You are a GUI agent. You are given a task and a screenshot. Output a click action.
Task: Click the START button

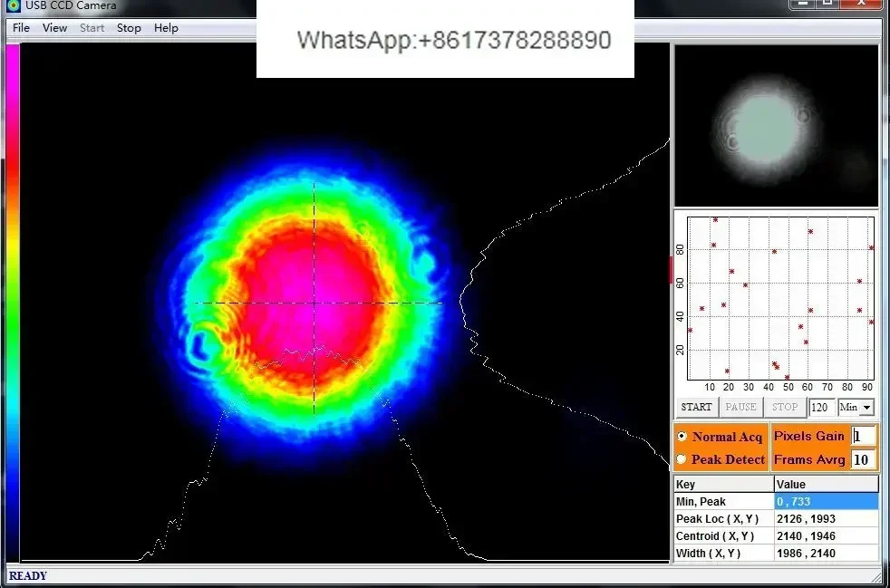696,407
